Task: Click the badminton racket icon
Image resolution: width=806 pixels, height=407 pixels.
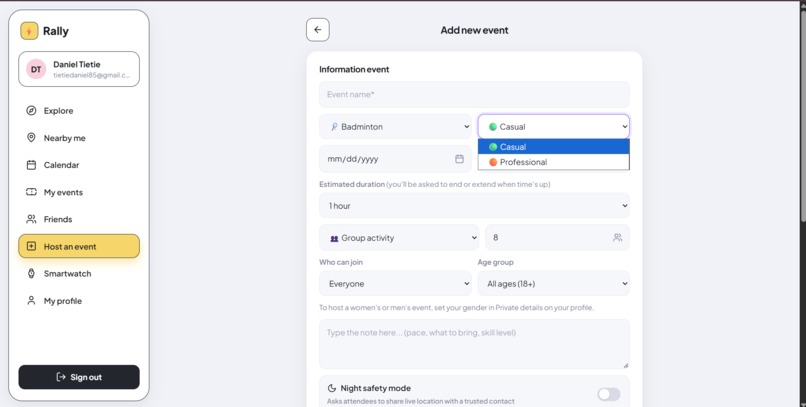Action: (x=334, y=126)
